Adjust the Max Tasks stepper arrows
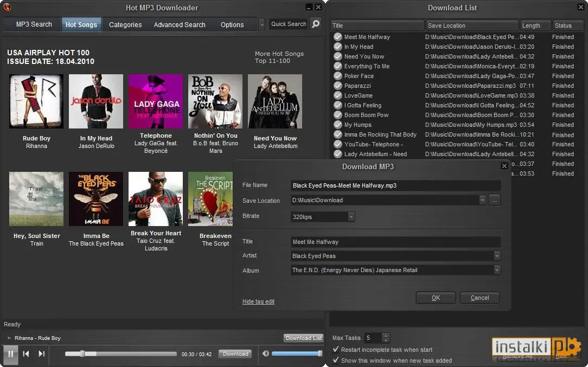This screenshot has width=588, height=367. tap(386, 338)
